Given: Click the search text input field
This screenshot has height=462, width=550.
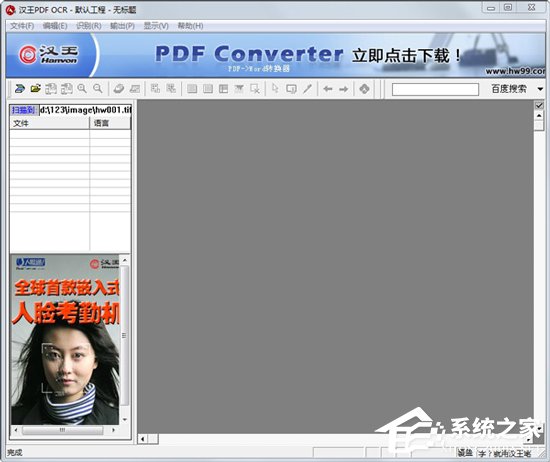Looking at the screenshot, I should pyautogui.click(x=435, y=89).
